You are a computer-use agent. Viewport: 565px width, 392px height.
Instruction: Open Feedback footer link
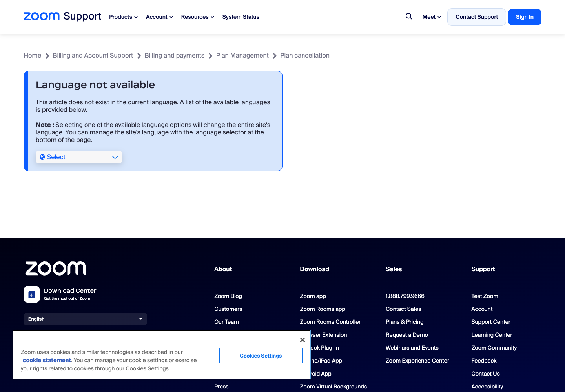[x=484, y=361]
